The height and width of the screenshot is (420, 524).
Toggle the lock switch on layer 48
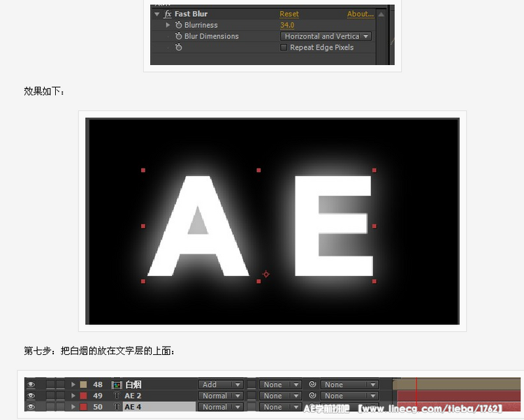pyautogui.click(x=61, y=384)
